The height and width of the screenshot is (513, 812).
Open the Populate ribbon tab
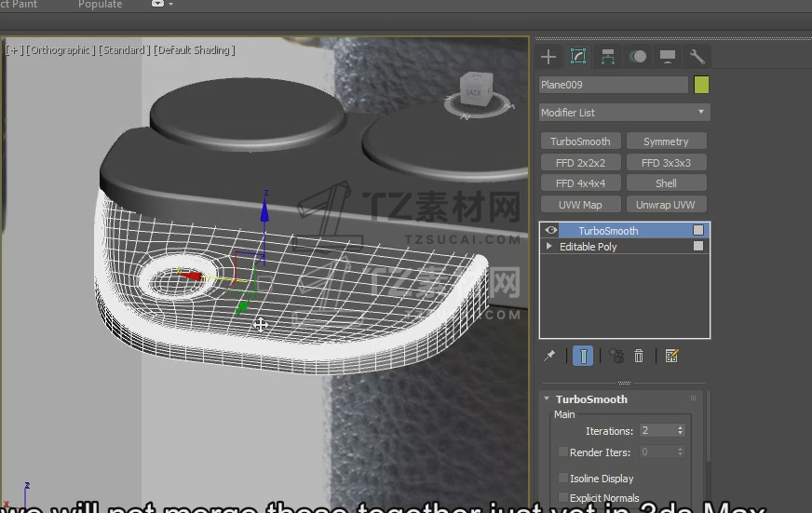coord(100,5)
